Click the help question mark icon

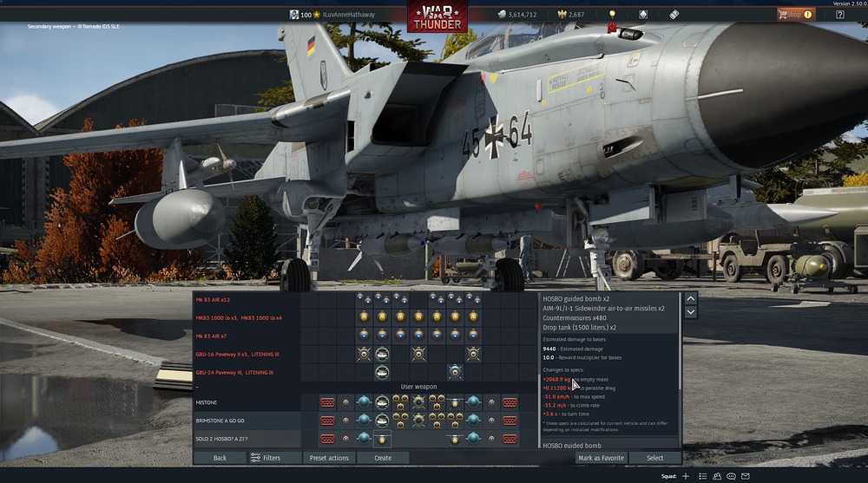click(839, 15)
